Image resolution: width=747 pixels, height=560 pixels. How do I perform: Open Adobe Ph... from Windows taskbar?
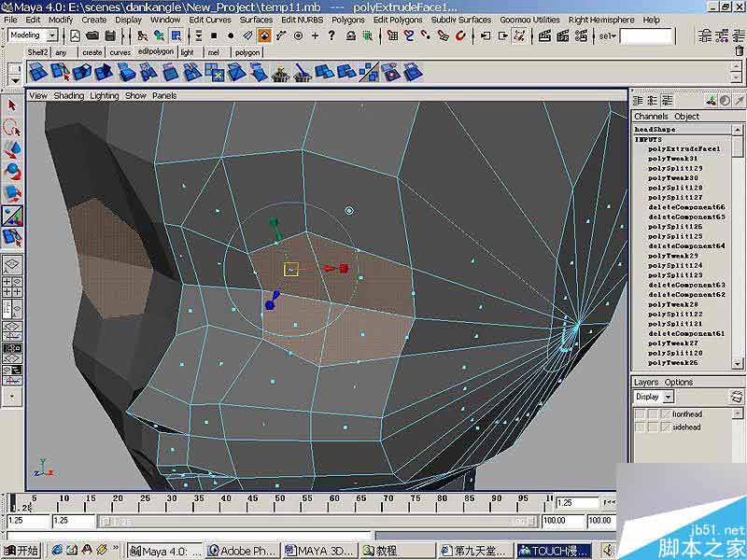point(244,551)
